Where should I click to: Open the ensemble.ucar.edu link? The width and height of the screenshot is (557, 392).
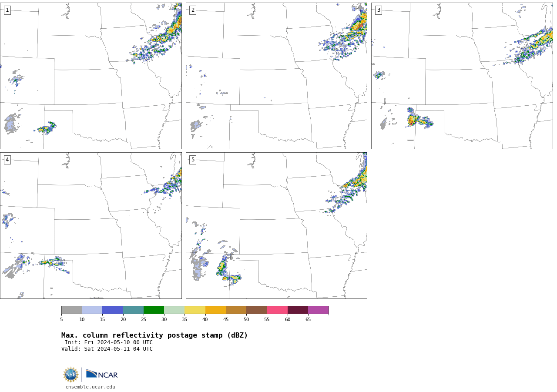[91, 387]
